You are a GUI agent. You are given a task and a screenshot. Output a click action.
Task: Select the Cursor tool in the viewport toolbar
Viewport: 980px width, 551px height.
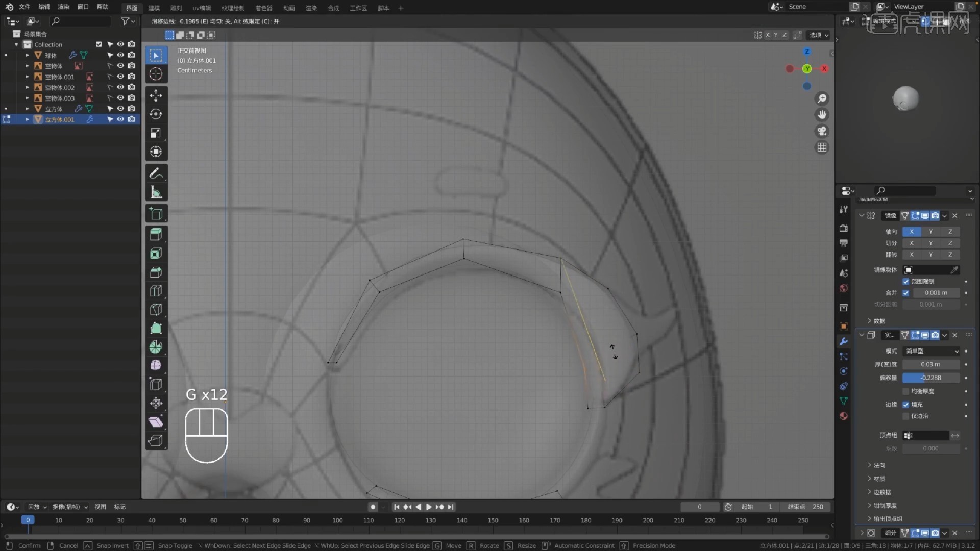click(156, 74)
